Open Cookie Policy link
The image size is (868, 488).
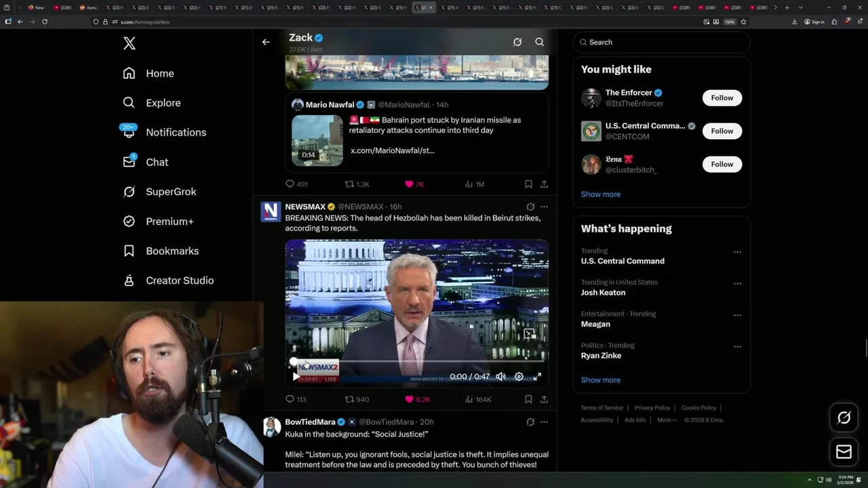click(x=698, y=408)
